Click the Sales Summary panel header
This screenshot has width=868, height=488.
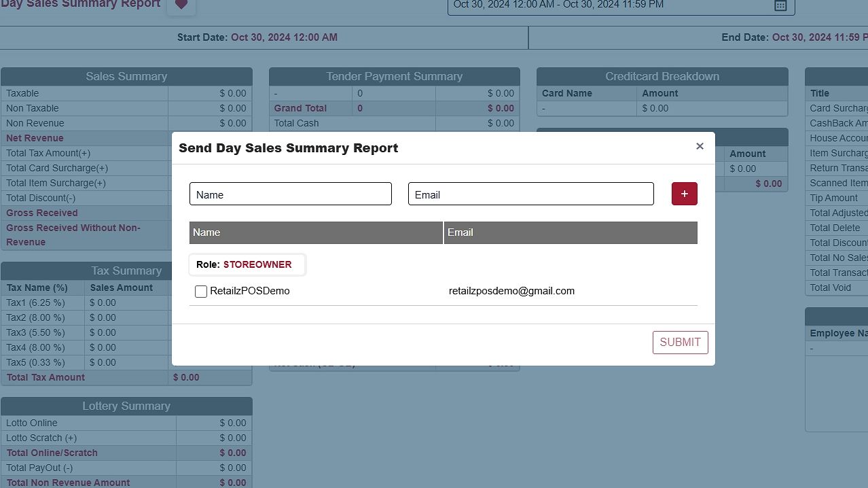126,76
